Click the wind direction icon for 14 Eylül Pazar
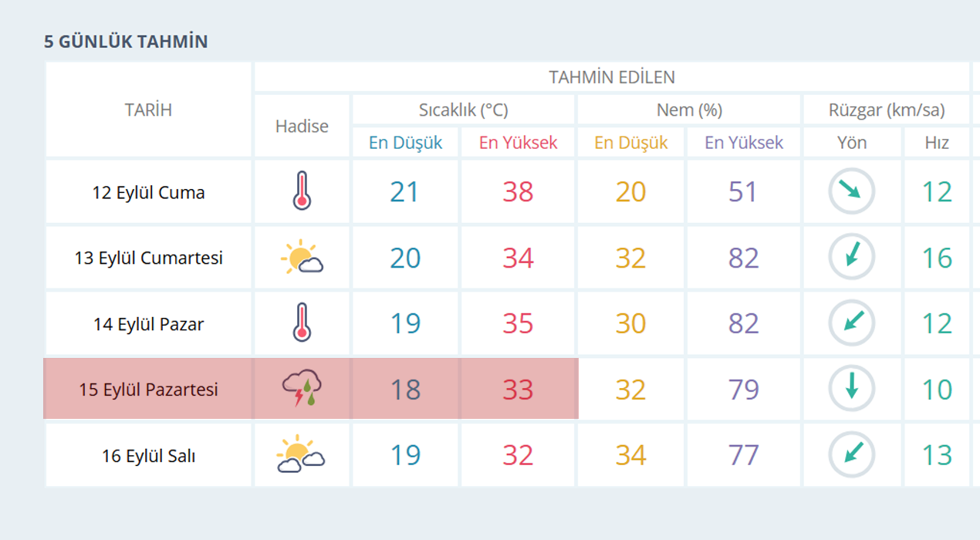 tap(851, 322)
